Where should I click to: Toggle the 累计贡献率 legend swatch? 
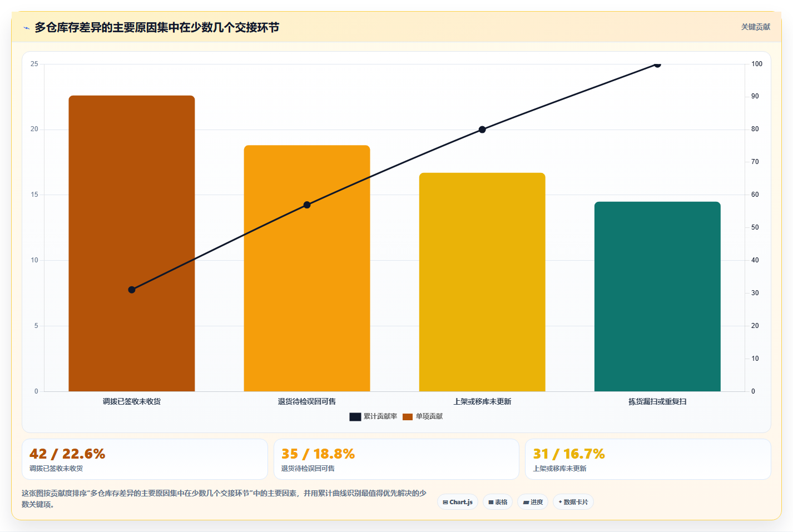coord(355,417)
